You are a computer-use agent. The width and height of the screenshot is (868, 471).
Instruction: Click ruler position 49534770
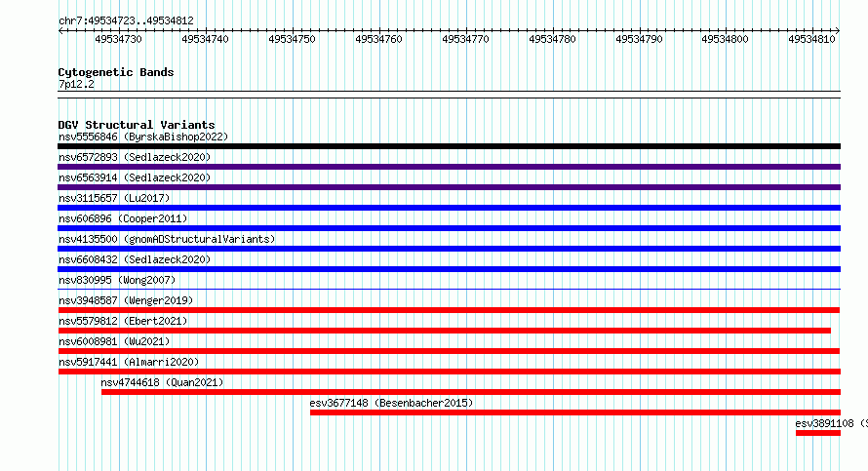(x=465, y=39)
